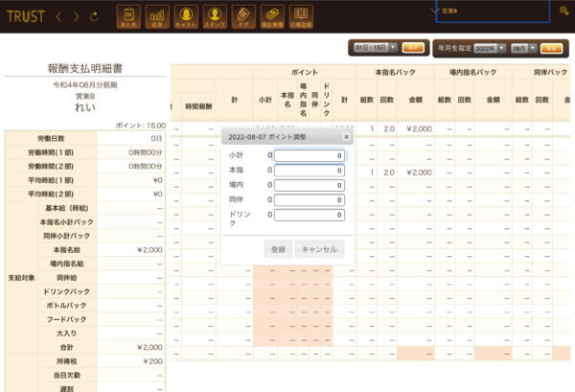Focus the ドリンク input field
575x392 pixels.
click(x=309, y=216)
